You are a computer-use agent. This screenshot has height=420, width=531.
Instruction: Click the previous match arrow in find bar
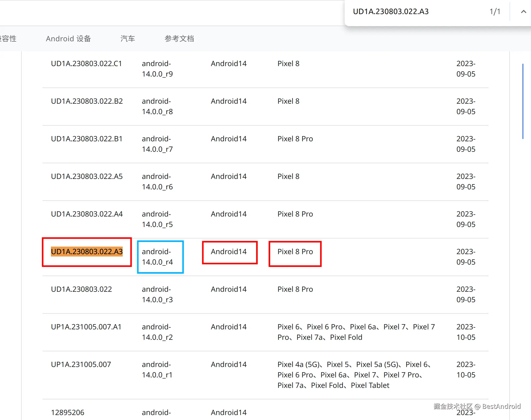[x=523, y=11]
